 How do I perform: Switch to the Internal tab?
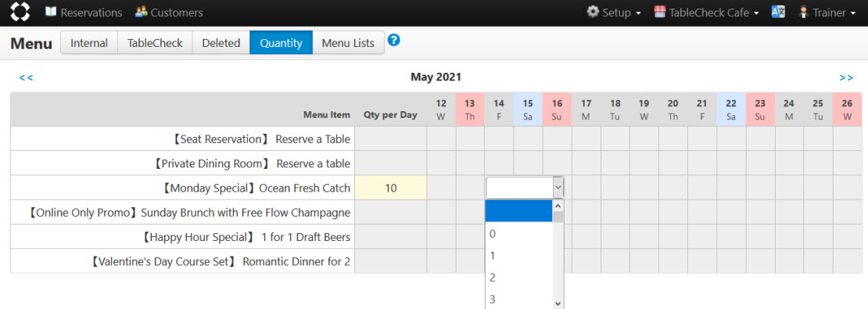[89, 43]
